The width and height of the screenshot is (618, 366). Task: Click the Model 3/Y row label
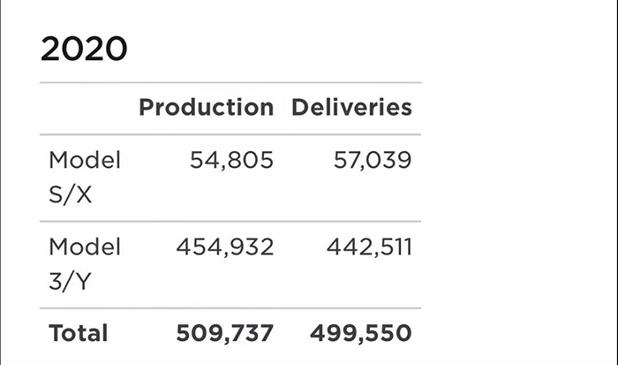coord(85,264)
